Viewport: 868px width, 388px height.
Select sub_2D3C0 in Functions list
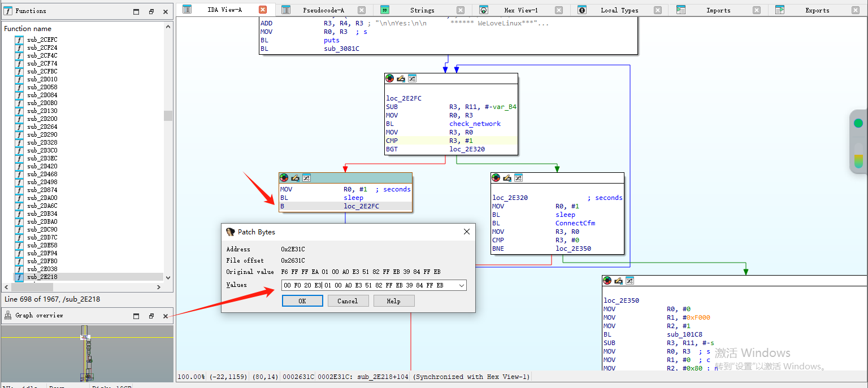[x=42, y=150]
